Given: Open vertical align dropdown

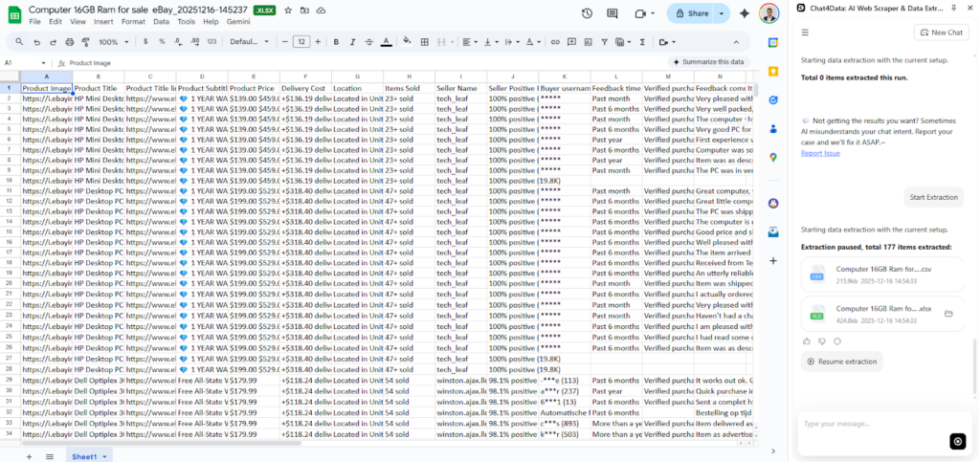Looking at the screenshot, I should click(x=490, y=42).
